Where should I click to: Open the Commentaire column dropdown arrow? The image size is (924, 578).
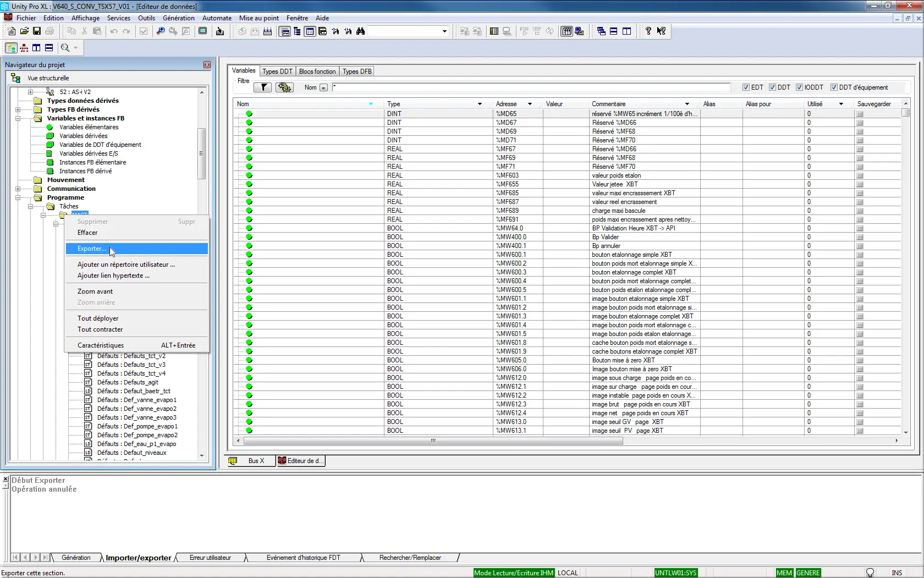tap(687, 104)
